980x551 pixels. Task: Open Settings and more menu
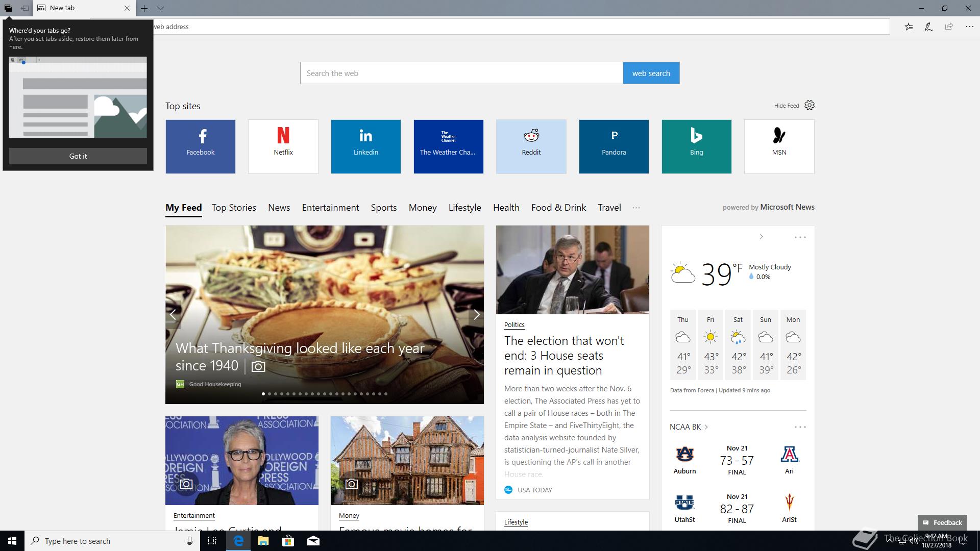(969, 27)
